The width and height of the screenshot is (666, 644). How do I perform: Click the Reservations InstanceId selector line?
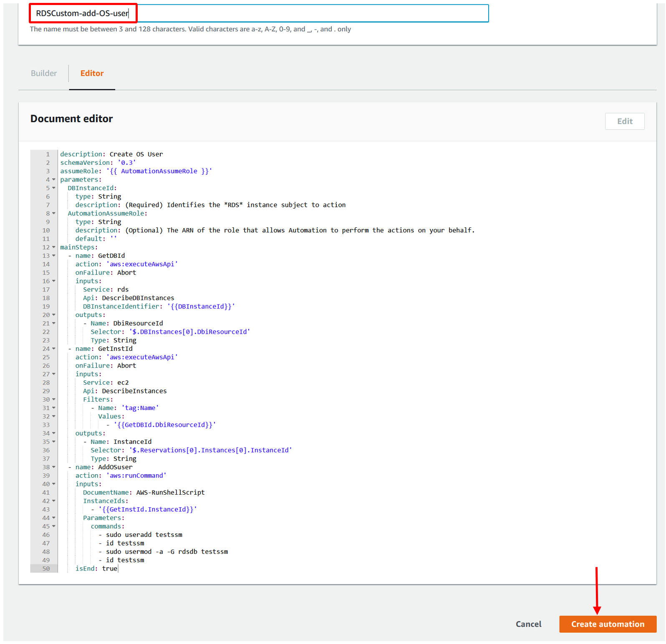pos(191,450)
